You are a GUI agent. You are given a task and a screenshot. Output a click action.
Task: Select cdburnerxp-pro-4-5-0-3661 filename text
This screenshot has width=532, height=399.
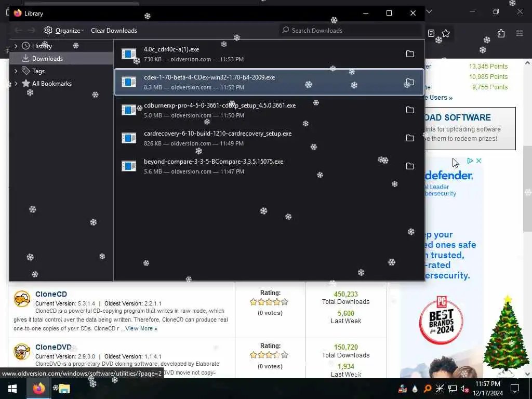click(220, 105)
